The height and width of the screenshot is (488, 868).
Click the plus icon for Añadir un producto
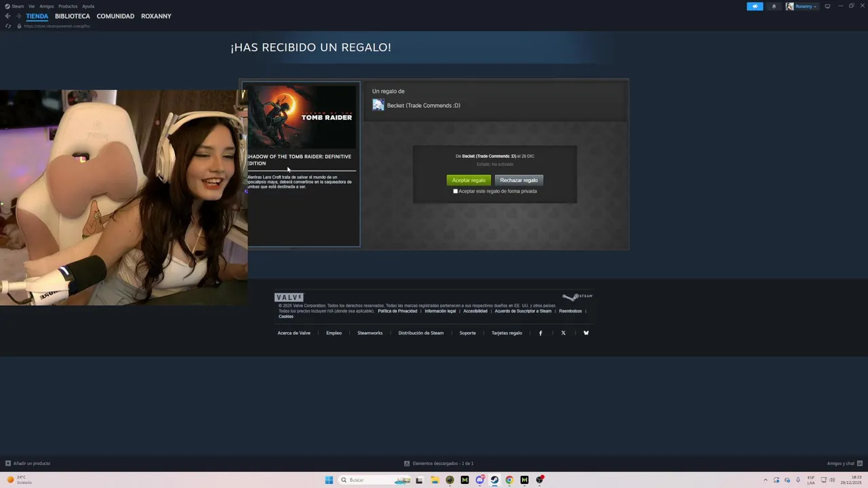pyautogui.click(x=8, y=464)
